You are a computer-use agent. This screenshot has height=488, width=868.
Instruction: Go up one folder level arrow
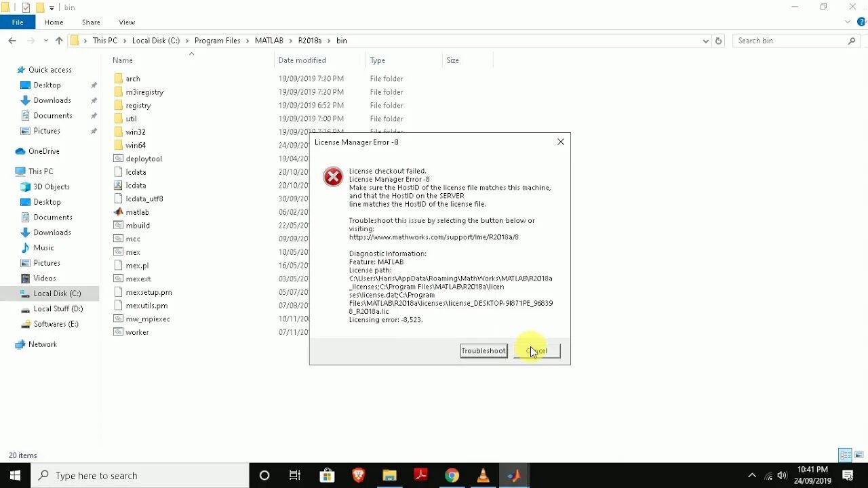pyautogui.click(x=59, y=41)
